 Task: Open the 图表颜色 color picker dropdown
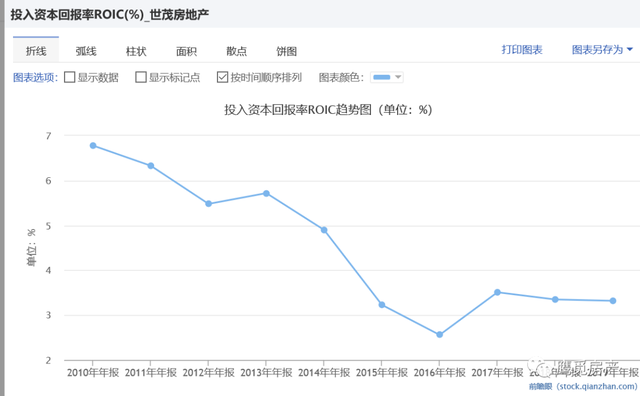click(387, 77)
